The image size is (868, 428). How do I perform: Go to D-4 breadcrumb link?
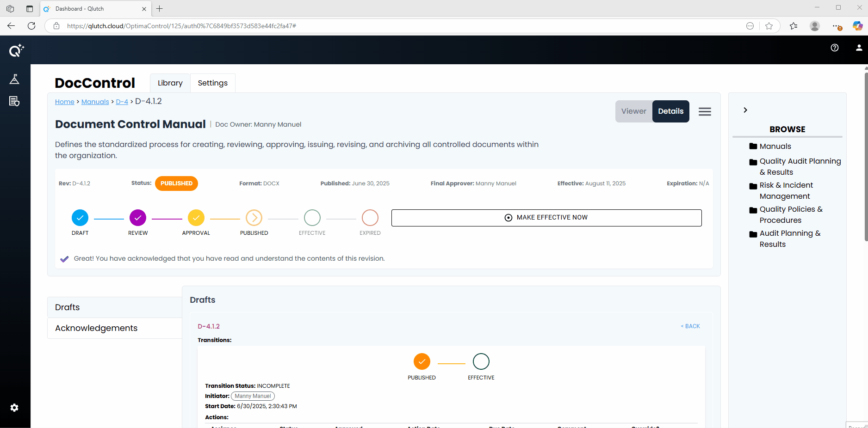click(122, 102)
